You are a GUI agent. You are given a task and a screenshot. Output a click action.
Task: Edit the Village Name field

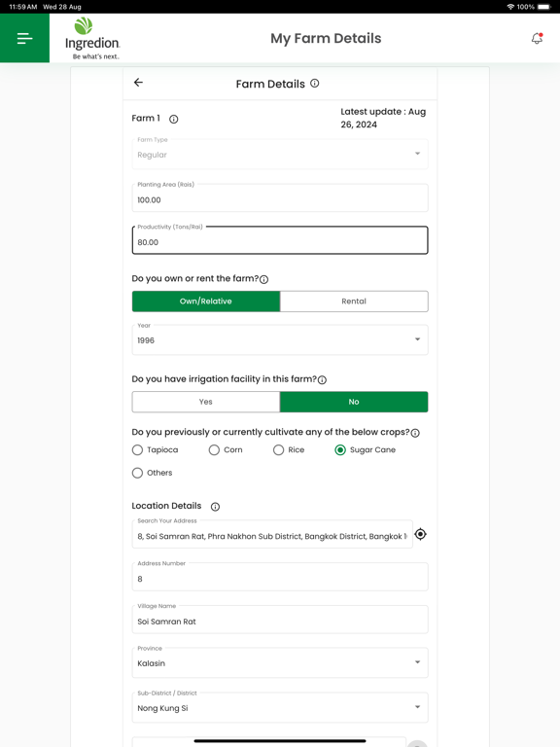[280, 620]
